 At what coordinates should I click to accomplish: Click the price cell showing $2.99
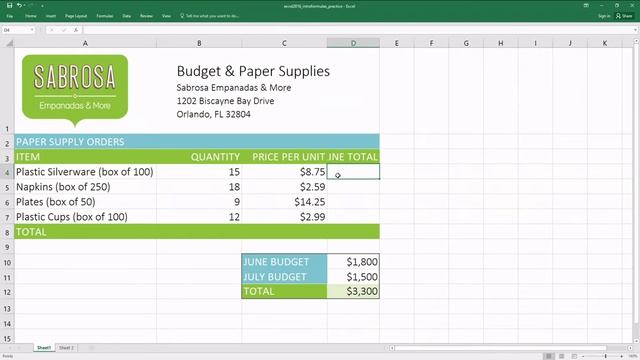(x=284, y=217)
